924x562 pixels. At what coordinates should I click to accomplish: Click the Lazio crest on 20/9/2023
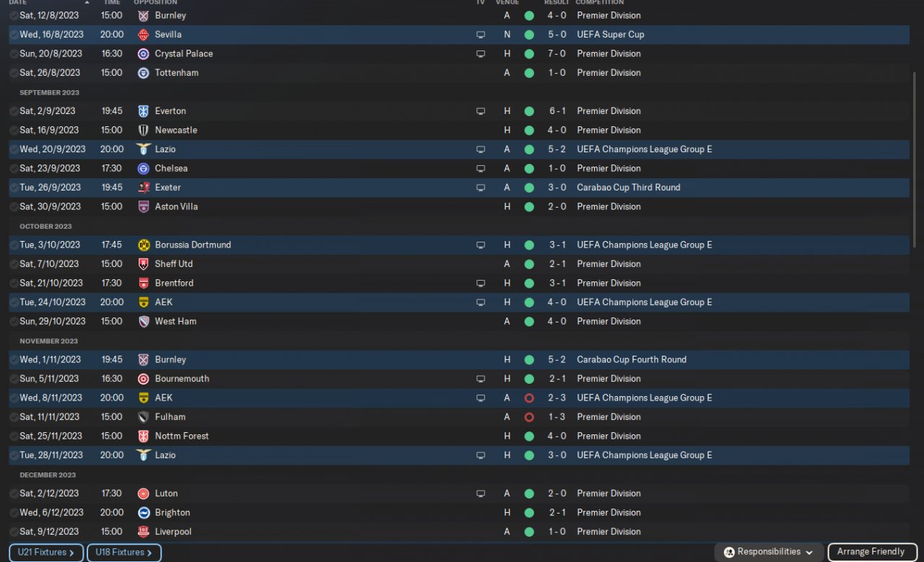pos(143,149)
